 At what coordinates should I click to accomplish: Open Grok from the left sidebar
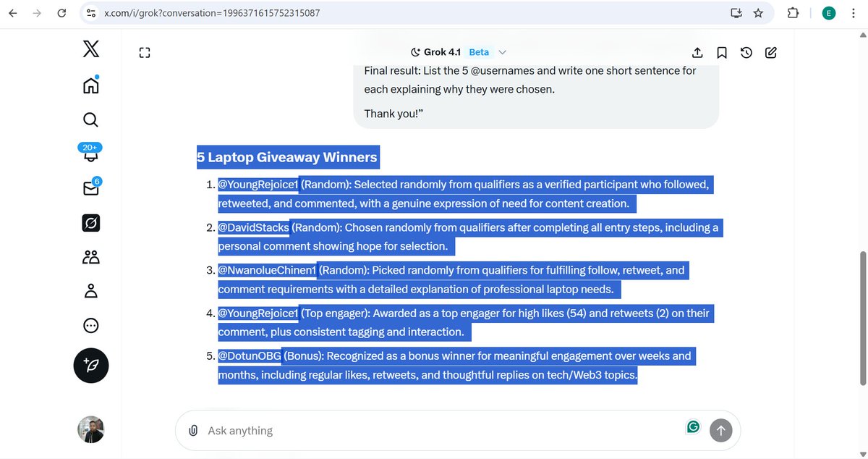(90, 223)
